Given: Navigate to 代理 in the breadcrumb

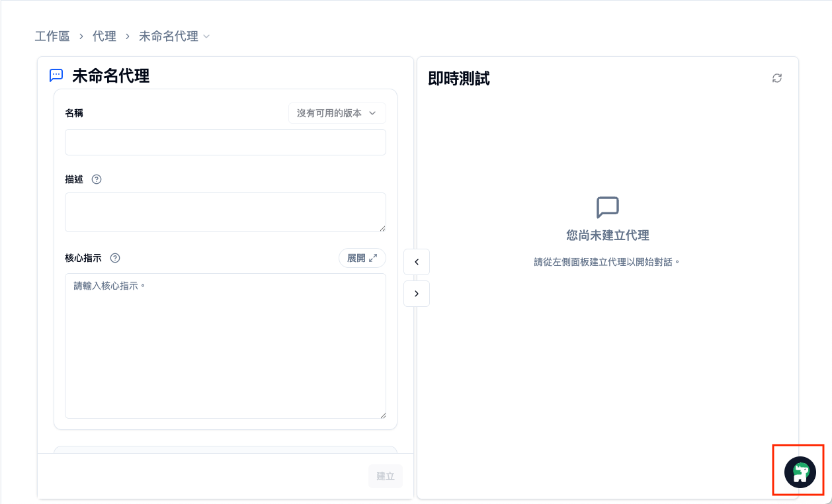Looking at the screenshot, I should point(104,36).
